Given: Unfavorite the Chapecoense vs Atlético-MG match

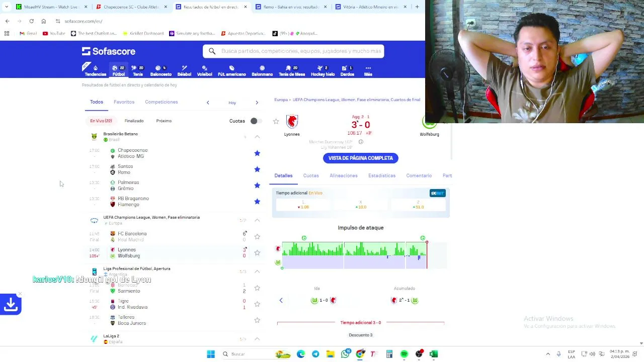Looking at the screenshot, I should point(257,153).
